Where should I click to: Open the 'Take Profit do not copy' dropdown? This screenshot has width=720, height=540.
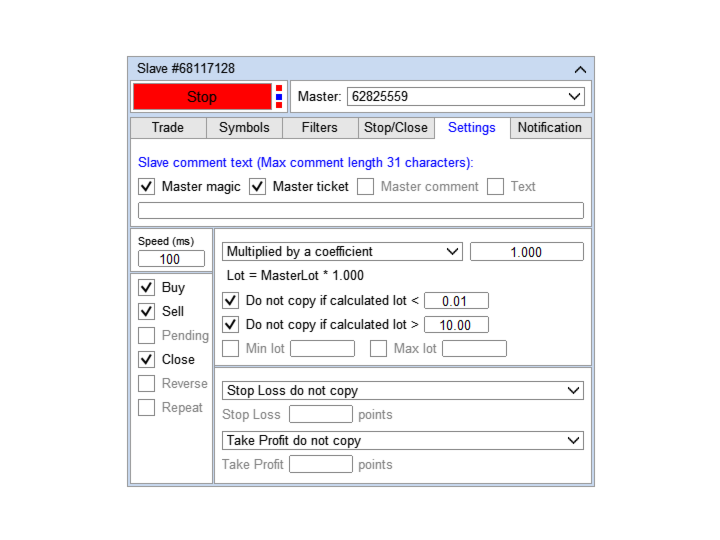403,440
